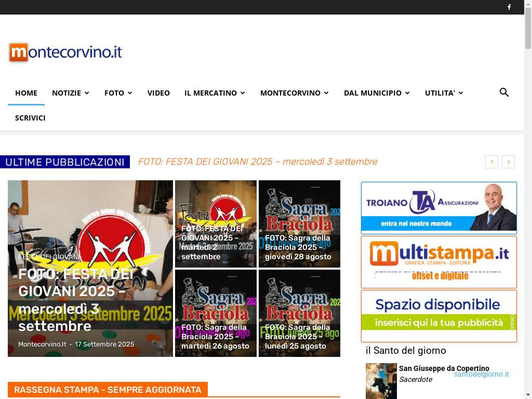Click RASSEGNA STAMPA - SEMPRE AGGIORNATA heading
Image resolution: width=532 pixels, height=399 pixels.
[108, 390]
